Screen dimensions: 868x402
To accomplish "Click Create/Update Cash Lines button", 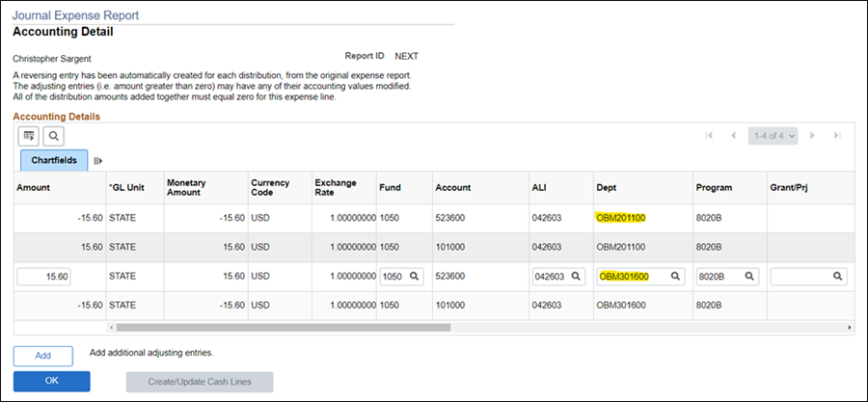I will [200, 382].
